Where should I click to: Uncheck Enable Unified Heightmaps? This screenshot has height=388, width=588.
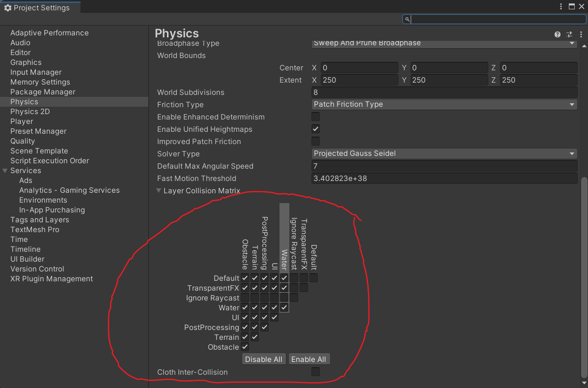pyautogui.click(x=315, y=129)
